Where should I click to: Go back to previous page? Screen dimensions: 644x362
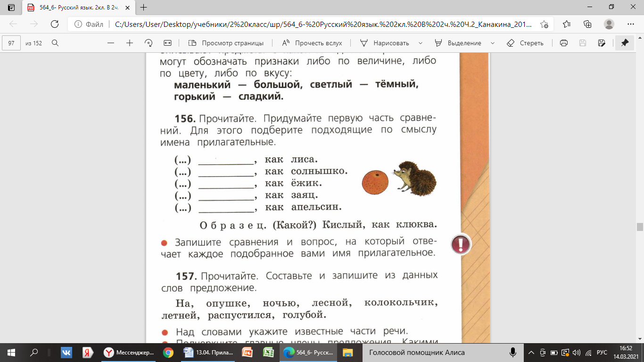click(13, 24)
